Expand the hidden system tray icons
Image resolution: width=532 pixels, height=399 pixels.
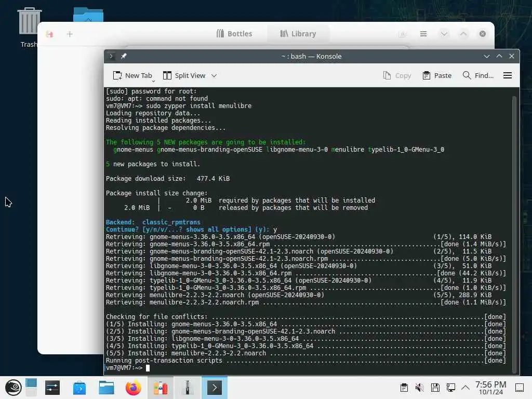click(465, 388)
